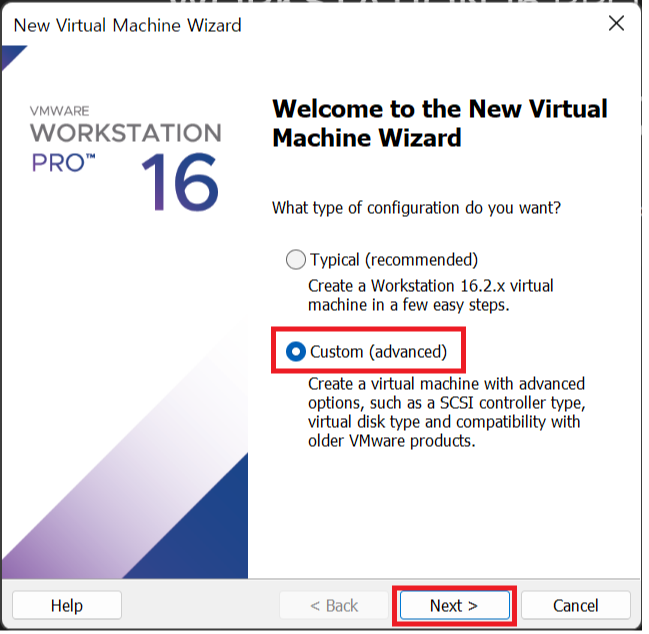Click the 'New Virtual Machine Wizard' title bar text

[x=127, y=26]
